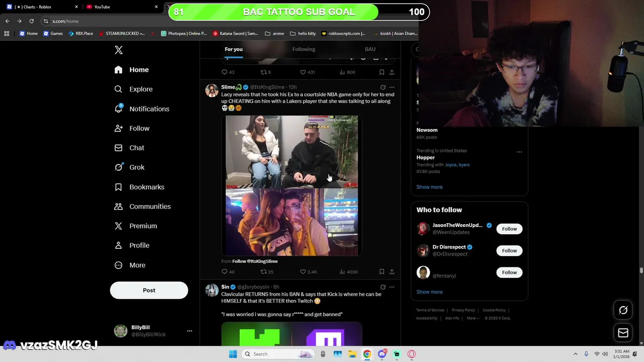Open more options for $in post

coord(392,287)
